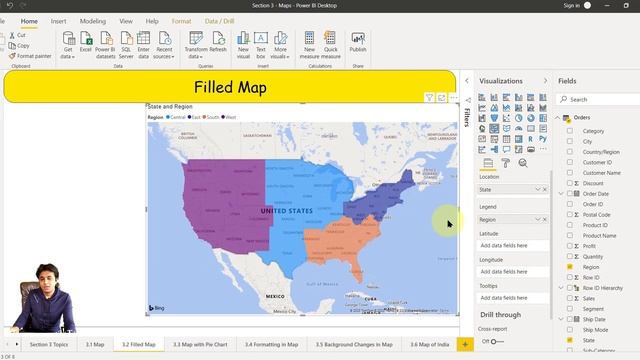Click the Format painter button
Screen dimensions: 640x360
click(x=30, y=56)
